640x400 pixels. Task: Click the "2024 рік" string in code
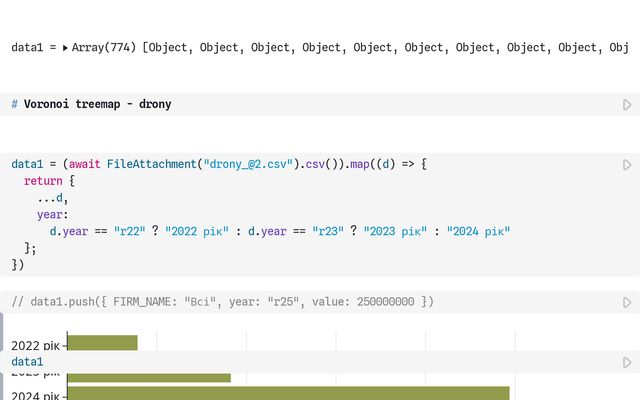(478, 231)
